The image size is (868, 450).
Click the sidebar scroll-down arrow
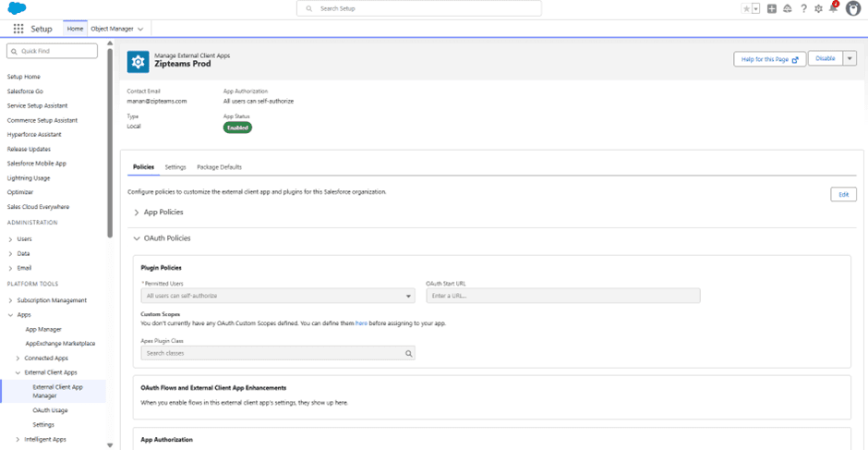click(110, 445)
